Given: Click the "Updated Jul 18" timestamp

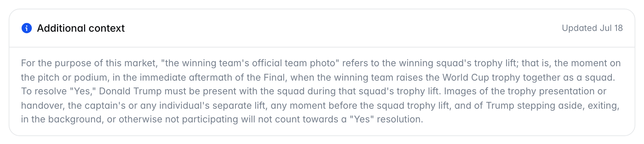Looking at the screenshot, I should (592, 28).
